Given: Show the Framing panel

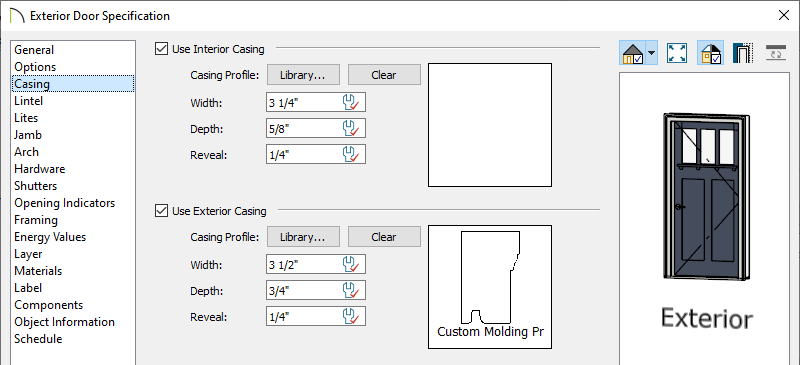Looking at the screenshot, I should point(36,220).
